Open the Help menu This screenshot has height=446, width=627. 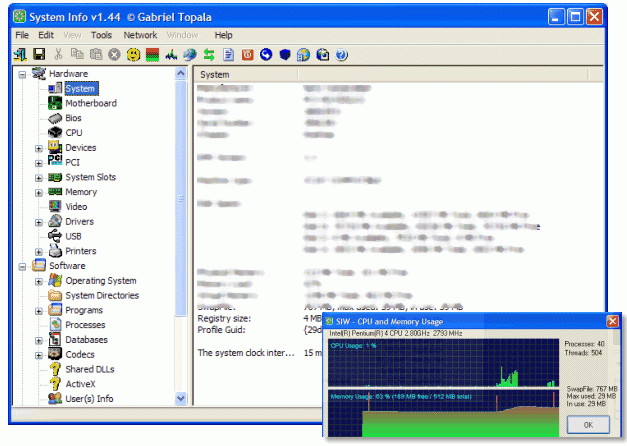coord(223,35)
